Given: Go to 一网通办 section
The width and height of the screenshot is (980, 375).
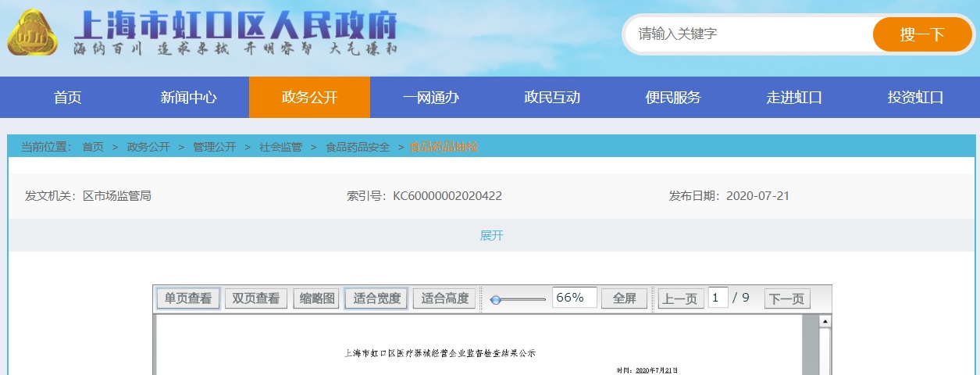Looking at the screenshot, I should [430, 98].
